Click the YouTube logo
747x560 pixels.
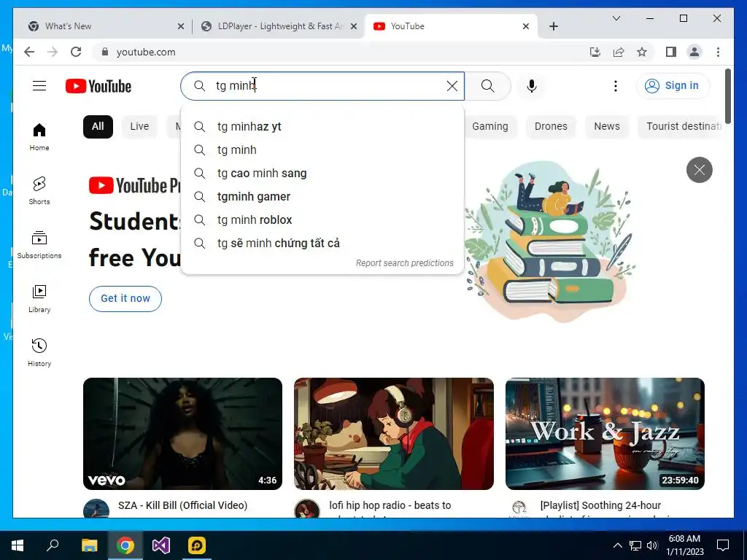pyautogui.click(x=98, y=86)
